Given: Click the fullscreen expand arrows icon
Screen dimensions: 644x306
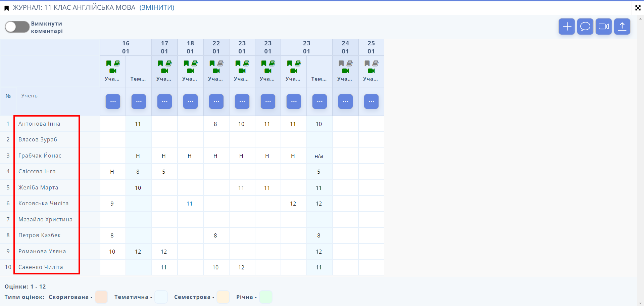Looking at the screenshot, I should [638, 8].
